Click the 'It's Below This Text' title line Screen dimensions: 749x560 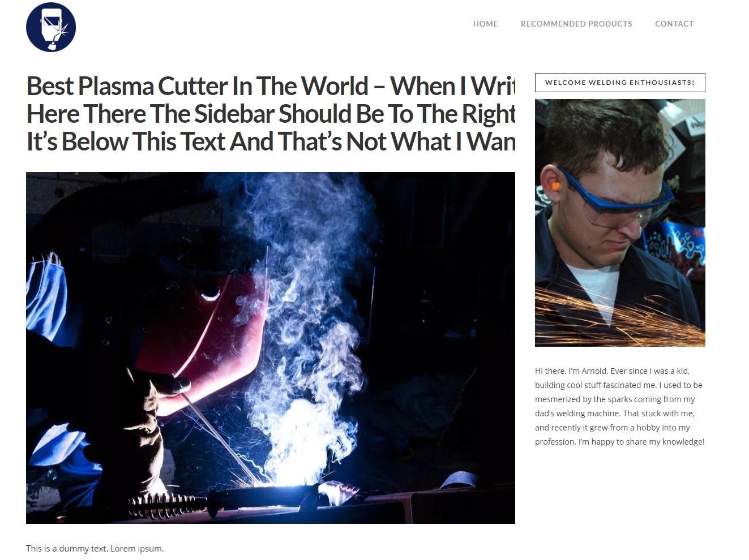pos(271,141)
